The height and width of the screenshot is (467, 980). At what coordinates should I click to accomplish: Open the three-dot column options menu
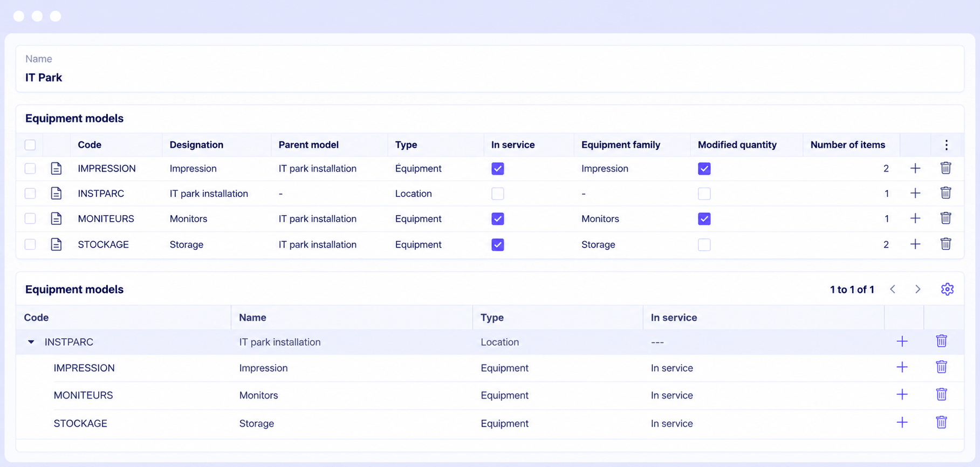946,145
